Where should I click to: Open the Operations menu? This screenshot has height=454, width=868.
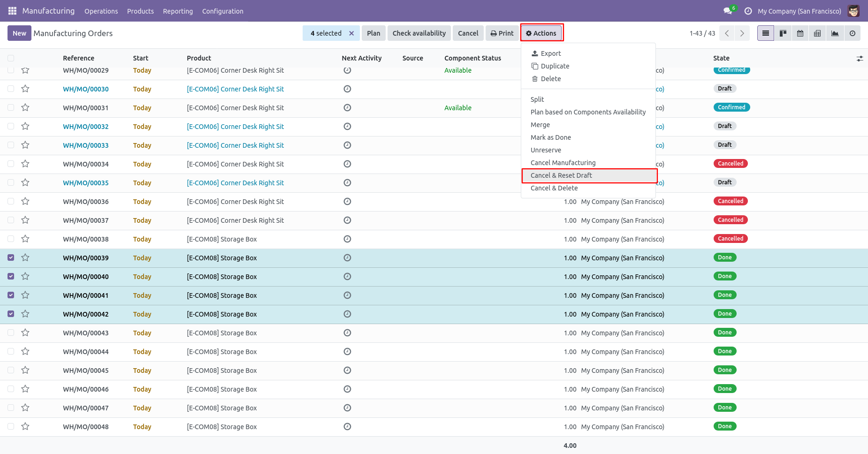point(101,11)
